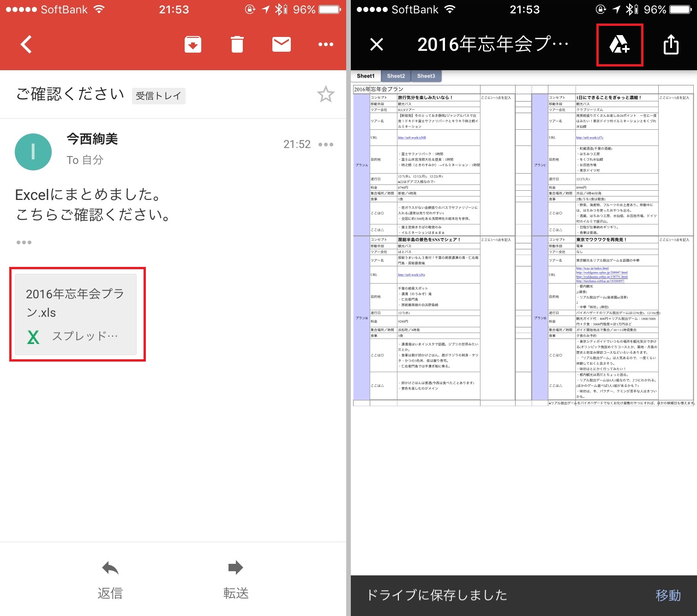This screenshot has width=697, height=616.
Task: Delete the email using the trash icon
Action: 237,44
